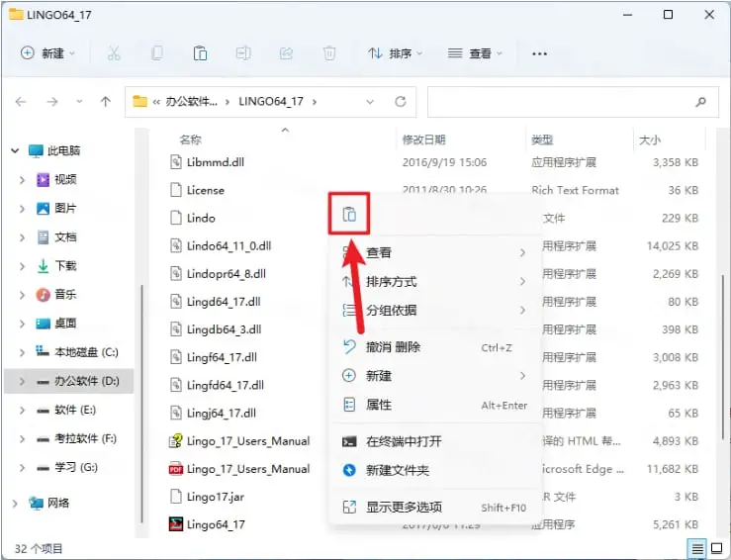Click the Share icon in toolbar
The height and width of the screenshot is (560, 731).
(286, 53)
